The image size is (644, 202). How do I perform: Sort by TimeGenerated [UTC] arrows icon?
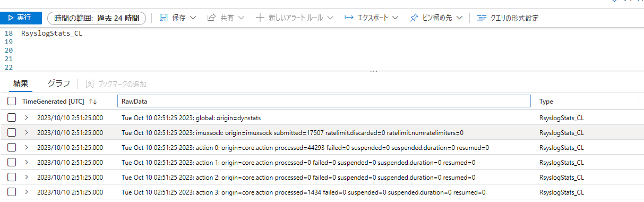click(x=93, y=101)
